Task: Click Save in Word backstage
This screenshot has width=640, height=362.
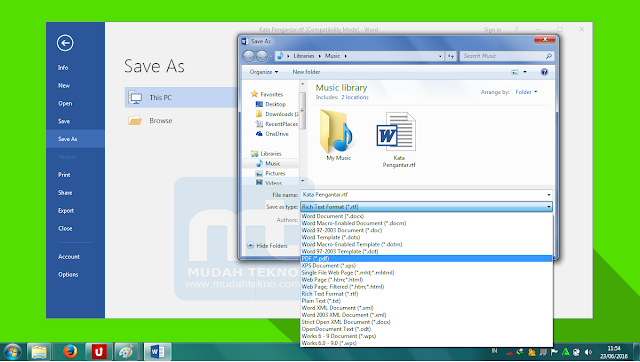Action: [76, 121]
